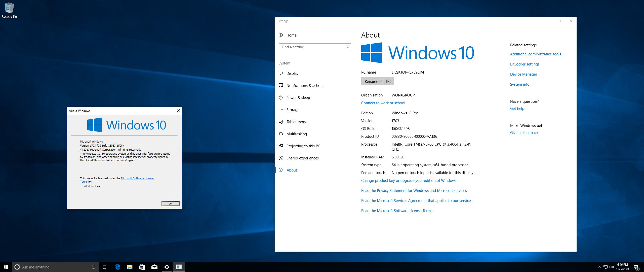
Task: Open BitLocker settings link
Action: [x=525, y=64]
